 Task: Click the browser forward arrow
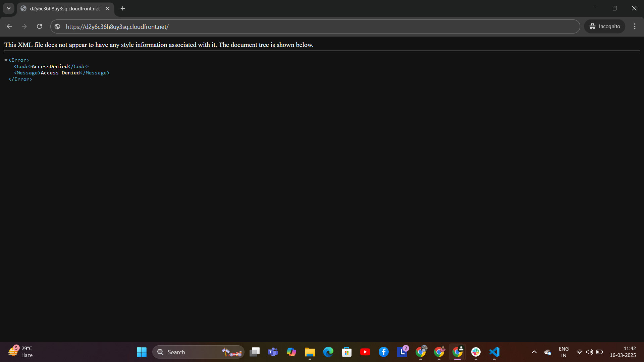(24, 26)
